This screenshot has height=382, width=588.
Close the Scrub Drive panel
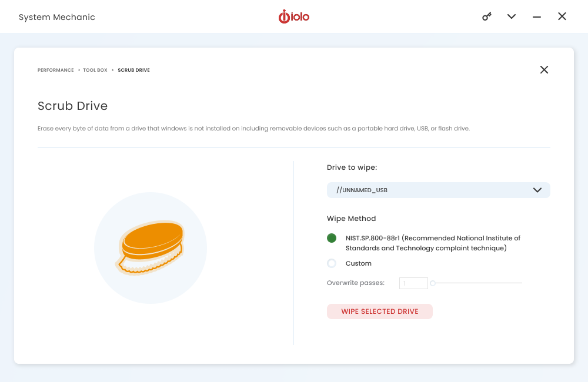544,70
